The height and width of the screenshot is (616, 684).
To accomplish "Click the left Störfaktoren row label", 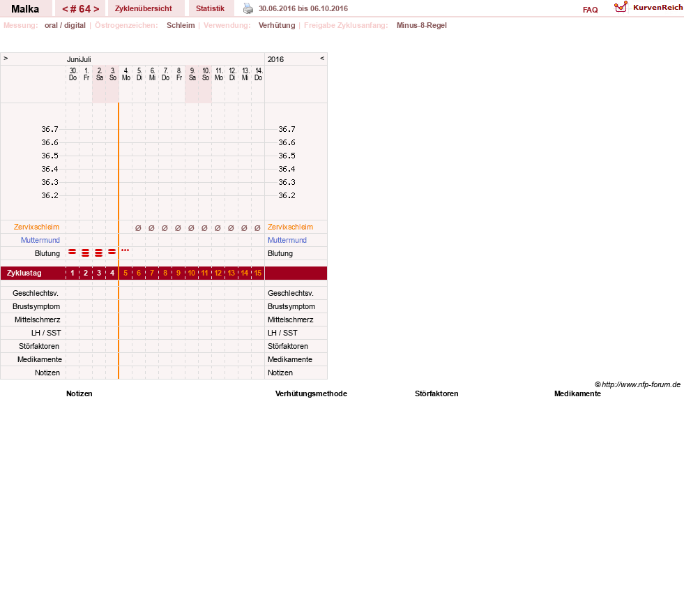I will [39, 346].
